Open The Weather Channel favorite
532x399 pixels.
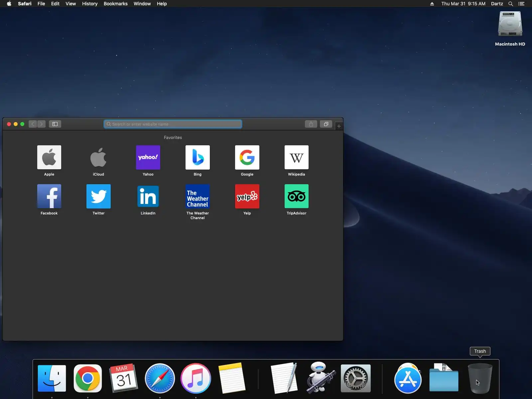point(198,196)
